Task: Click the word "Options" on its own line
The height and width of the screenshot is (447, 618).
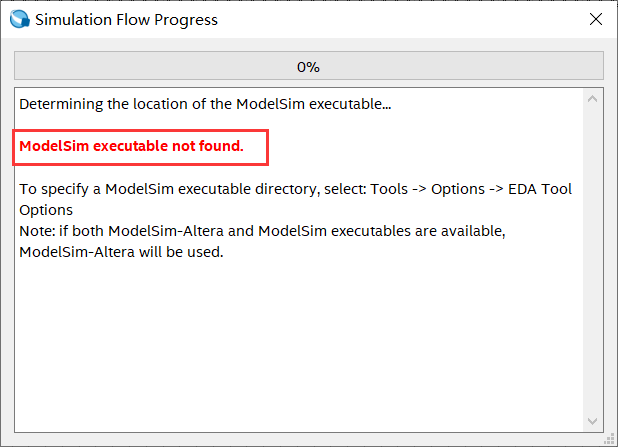Action: tap(45, 210)
